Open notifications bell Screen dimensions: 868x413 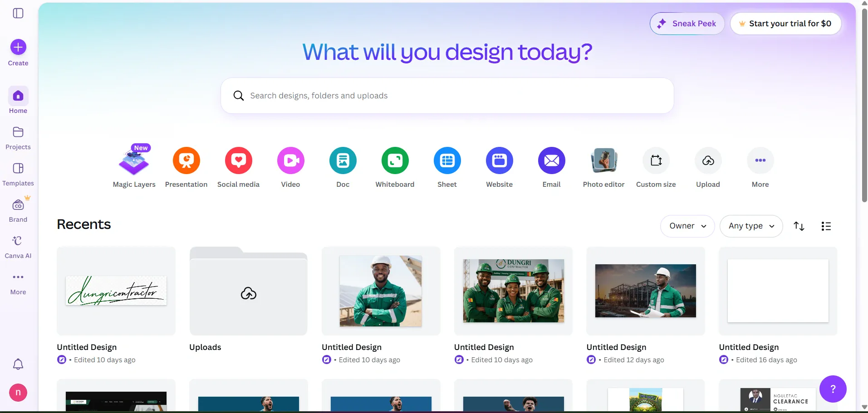click(18, 364)
